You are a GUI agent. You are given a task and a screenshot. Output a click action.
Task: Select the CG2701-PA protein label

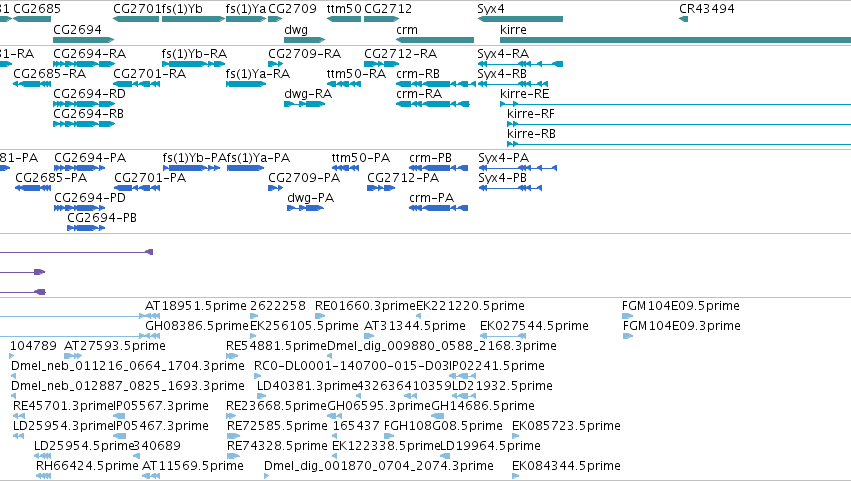point(150,178)
